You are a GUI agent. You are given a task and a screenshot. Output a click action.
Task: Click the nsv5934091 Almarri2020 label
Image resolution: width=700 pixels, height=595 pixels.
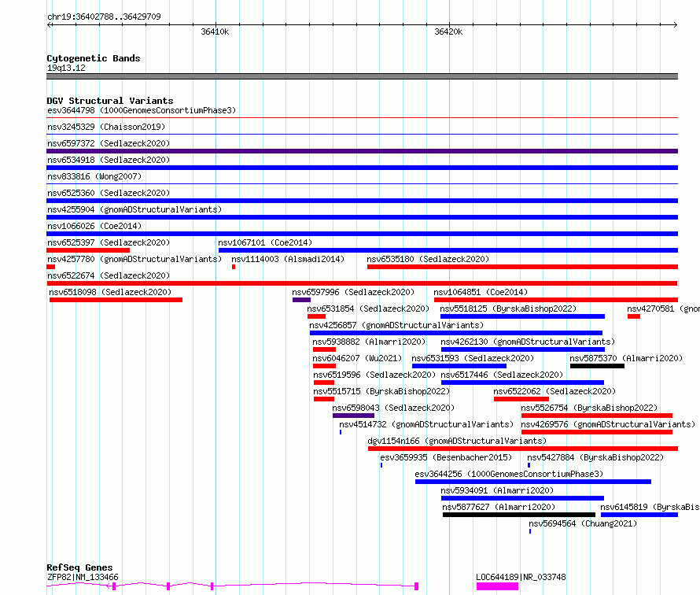(497, 490)
